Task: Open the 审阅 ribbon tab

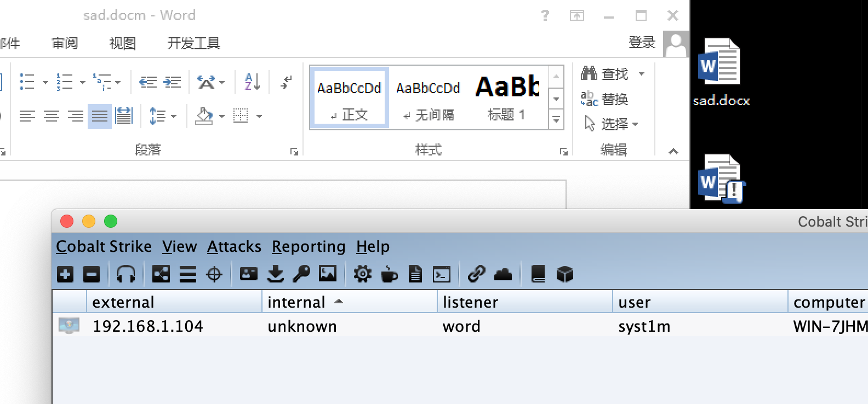Action: pos(65,43)
